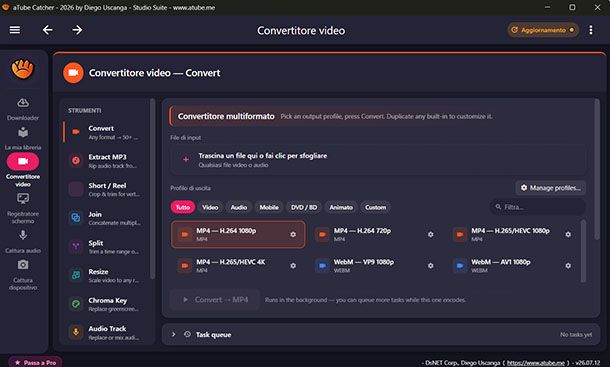Screen dimensions: 610x367
Task: Open La mia libreria in sidebar
Action: tap(23, 139)
